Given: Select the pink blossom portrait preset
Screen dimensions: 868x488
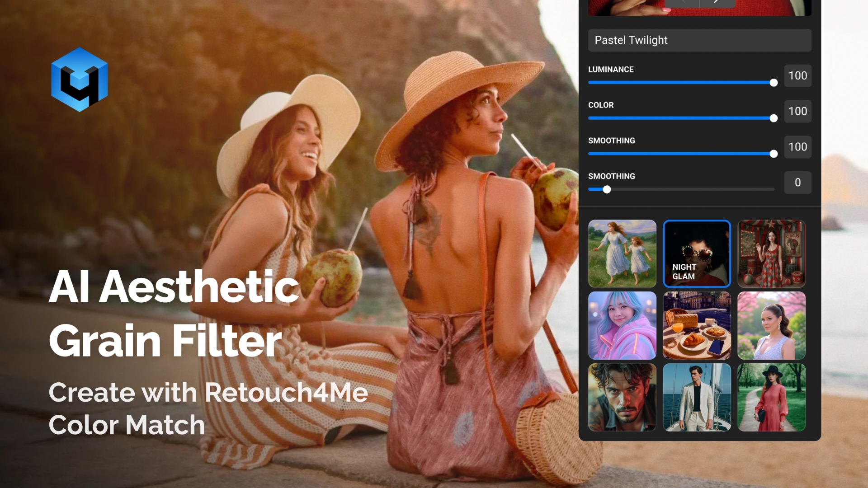Looking at the screenshot, I should (771, 325).
